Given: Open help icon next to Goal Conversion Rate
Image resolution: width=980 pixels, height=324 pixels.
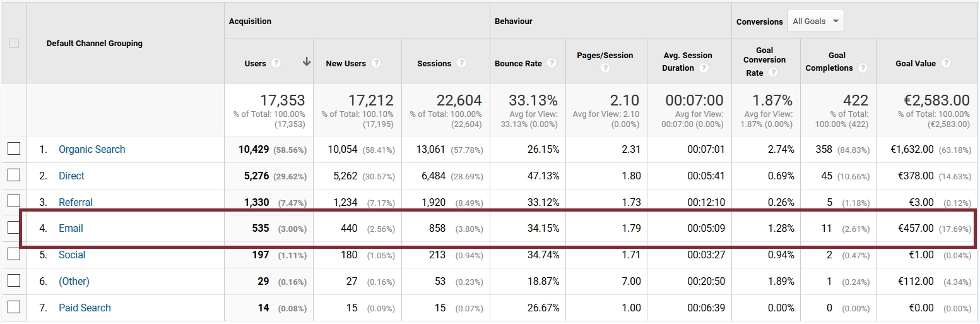Looking at the screenshot, I should point(773,73).
